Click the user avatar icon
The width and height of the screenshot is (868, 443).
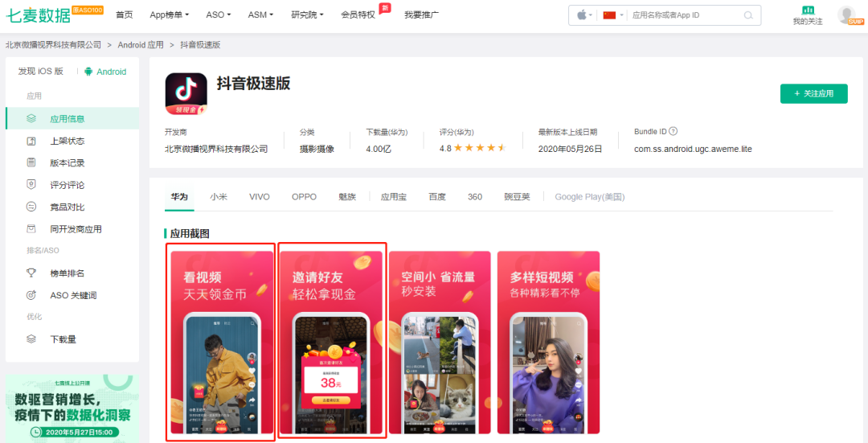(x=846, y=14)
